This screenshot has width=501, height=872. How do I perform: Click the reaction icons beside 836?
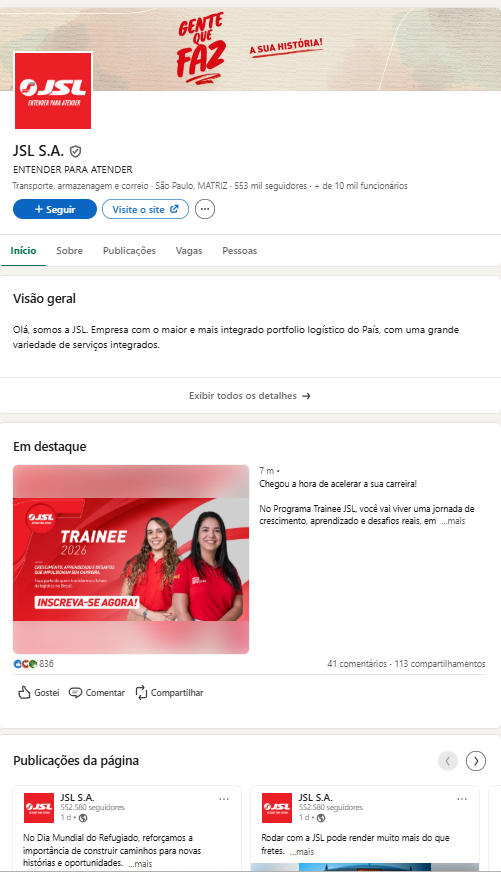pyautogui.click(x=25, y=663)
